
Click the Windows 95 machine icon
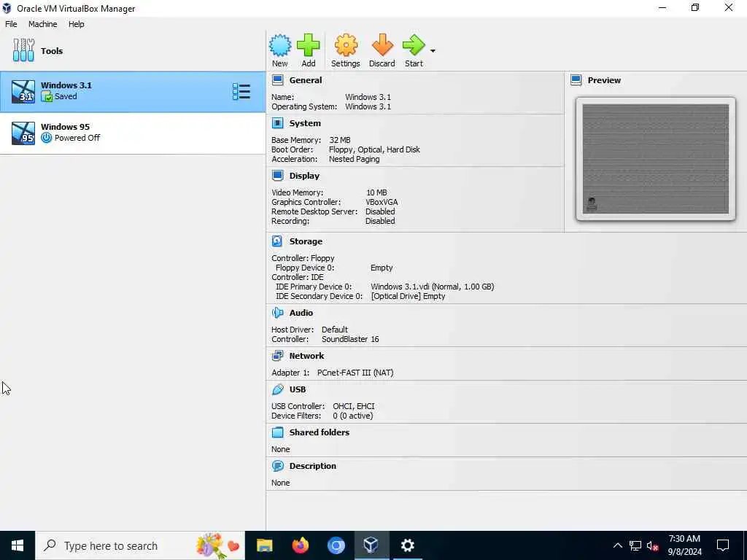point(23,133)
